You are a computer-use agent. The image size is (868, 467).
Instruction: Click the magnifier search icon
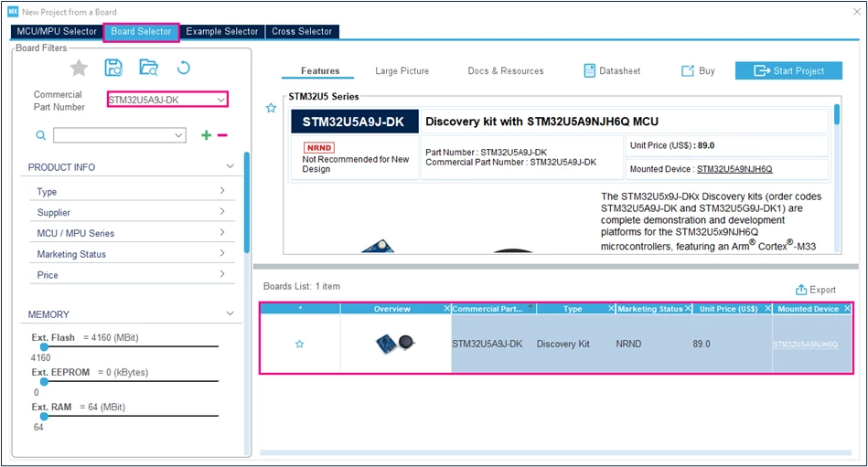click(x=40, y=135)
